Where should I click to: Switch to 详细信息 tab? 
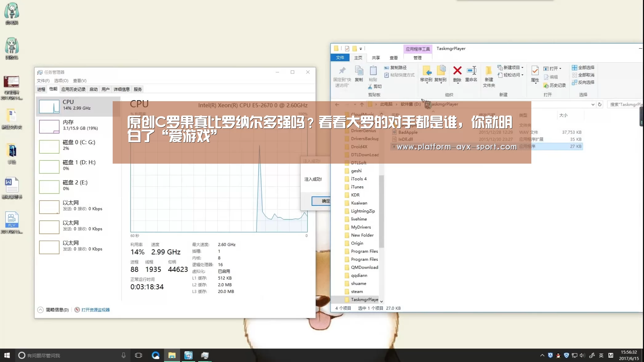[x=122, y=89]
